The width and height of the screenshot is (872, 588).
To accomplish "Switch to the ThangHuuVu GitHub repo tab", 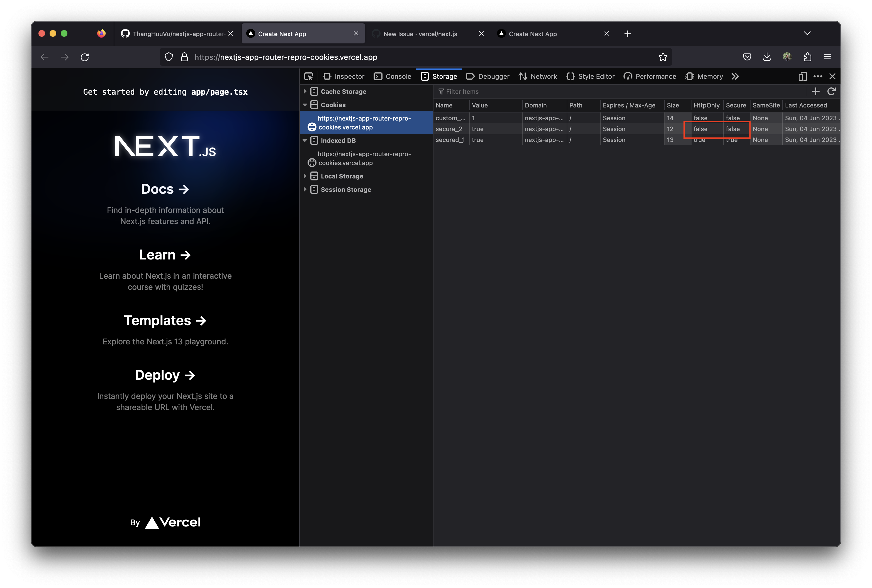I will click(176, 34).
